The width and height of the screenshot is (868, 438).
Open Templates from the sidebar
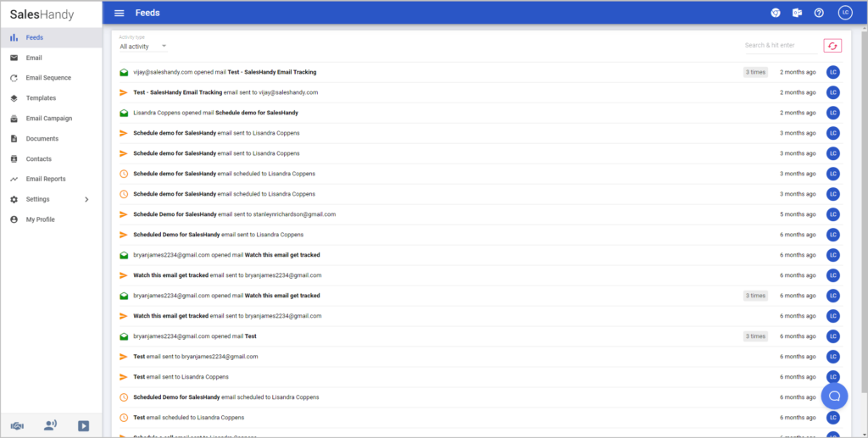[x=41, y=98]
